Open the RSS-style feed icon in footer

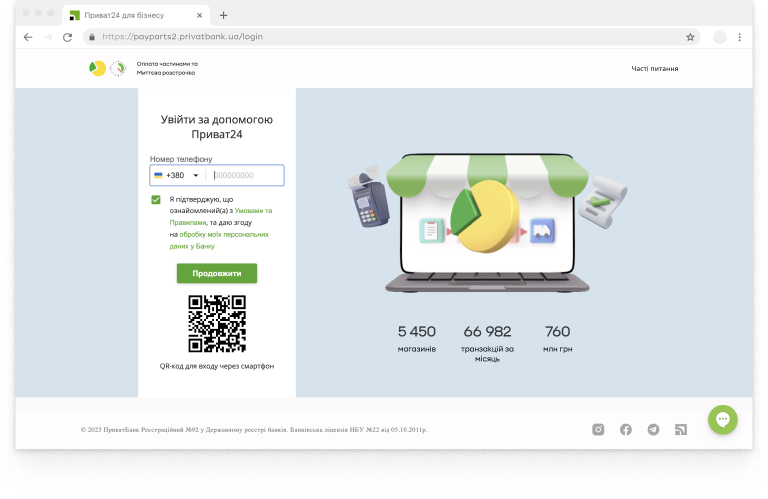[681, 429]
